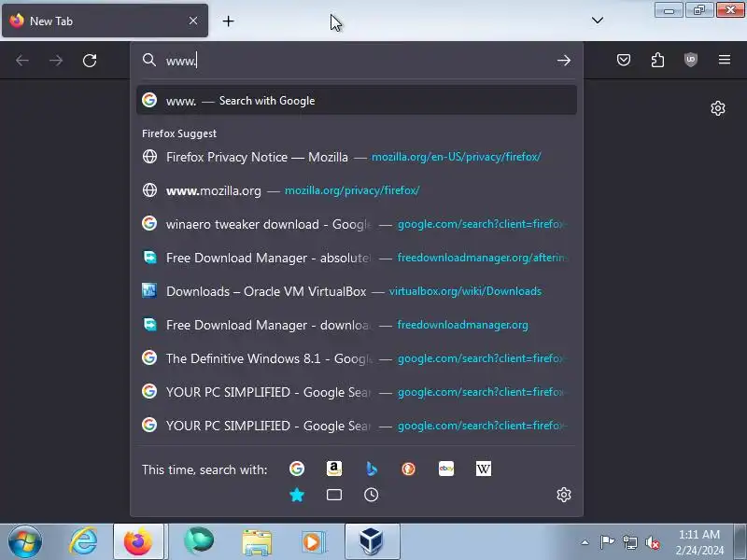The width and height of the screenshot is (747, 560).
Task: Click the Go arrow in the address bar
Action: [564, 61]
